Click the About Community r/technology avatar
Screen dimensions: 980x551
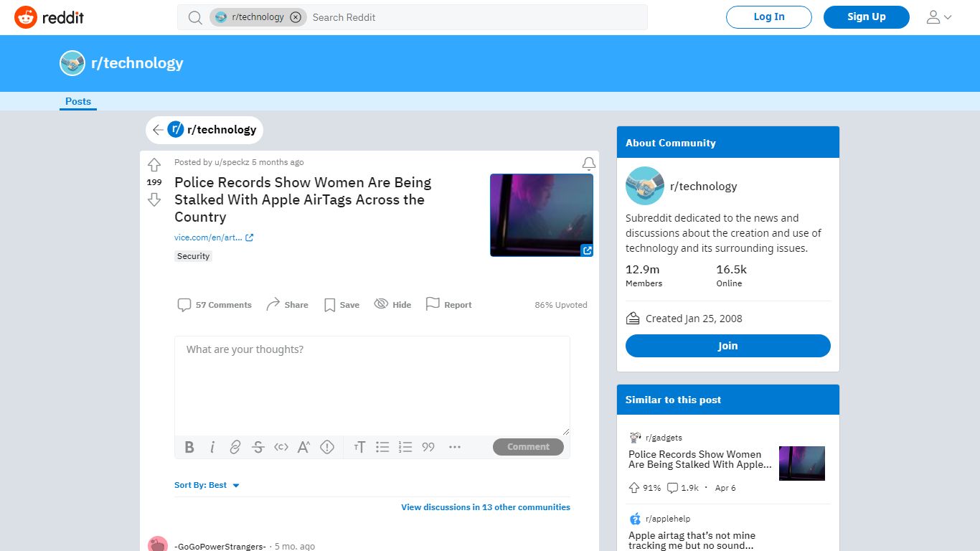point(645,186)
